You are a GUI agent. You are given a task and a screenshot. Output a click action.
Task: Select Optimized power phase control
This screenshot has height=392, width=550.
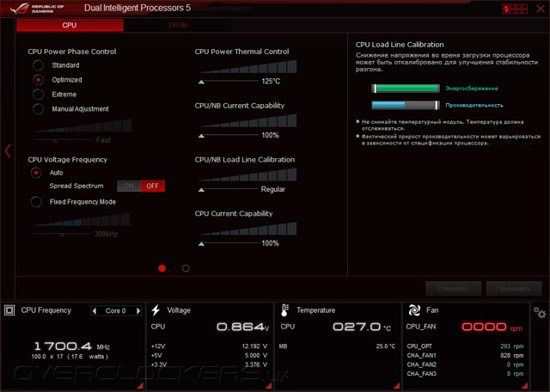[38, 80]
